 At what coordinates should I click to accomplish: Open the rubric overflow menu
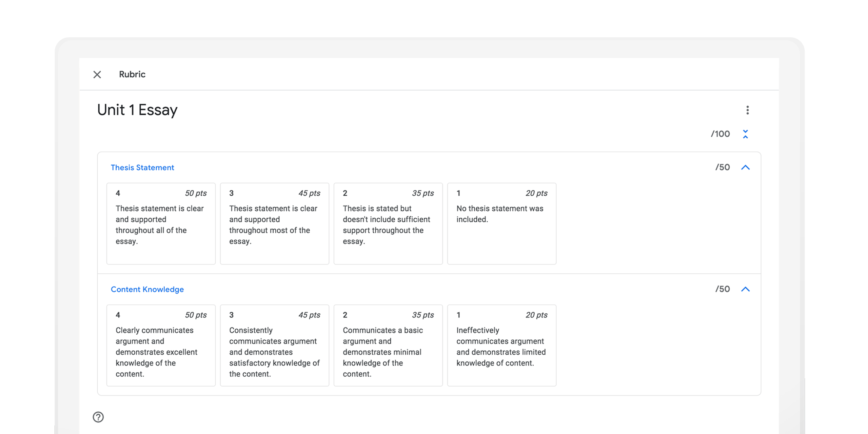coord(747,110)
